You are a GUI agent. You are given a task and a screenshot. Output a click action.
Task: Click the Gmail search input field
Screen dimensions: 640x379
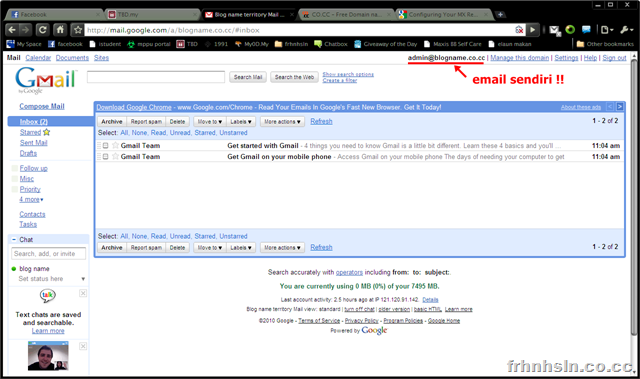pyautogui.click(x=156, y=77)
